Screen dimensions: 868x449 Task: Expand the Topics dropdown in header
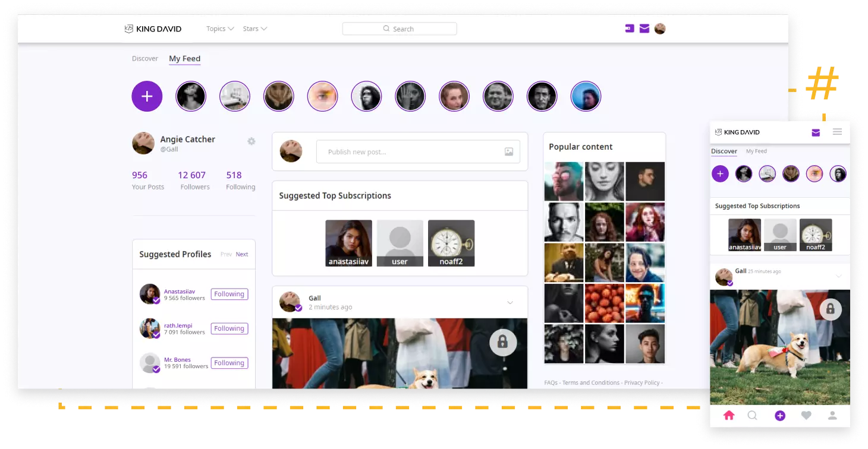click(x=219, y=29)
